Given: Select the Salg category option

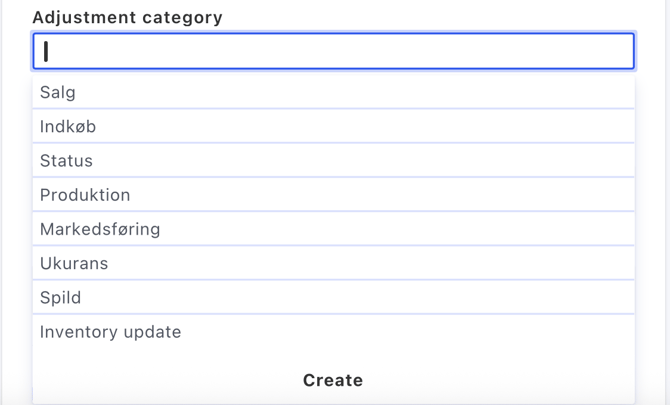Looking at the screenshot, I should pos(333,93).
